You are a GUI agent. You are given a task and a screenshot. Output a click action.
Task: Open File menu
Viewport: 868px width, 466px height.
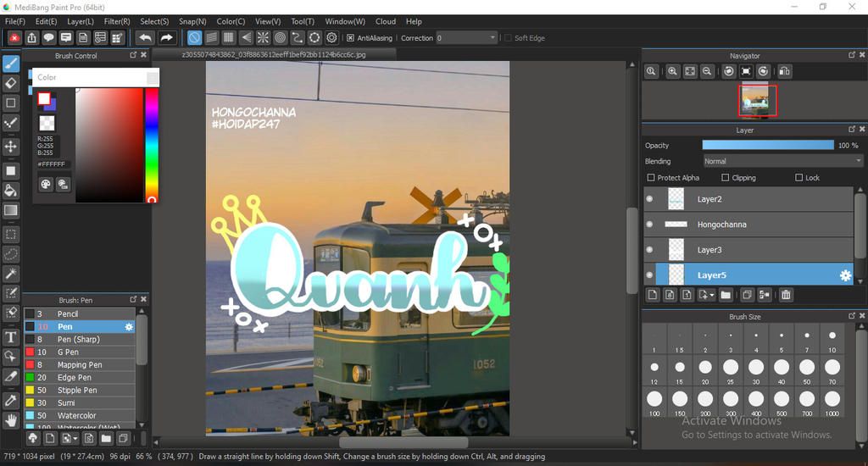coord(15,21)
